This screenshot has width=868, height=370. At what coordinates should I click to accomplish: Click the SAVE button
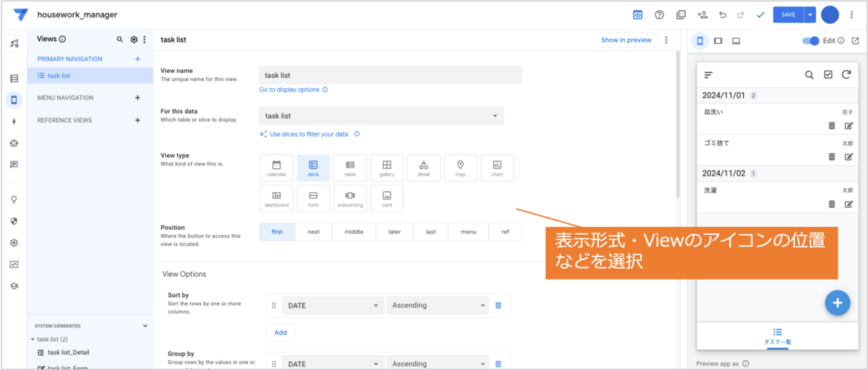point(788,14)
